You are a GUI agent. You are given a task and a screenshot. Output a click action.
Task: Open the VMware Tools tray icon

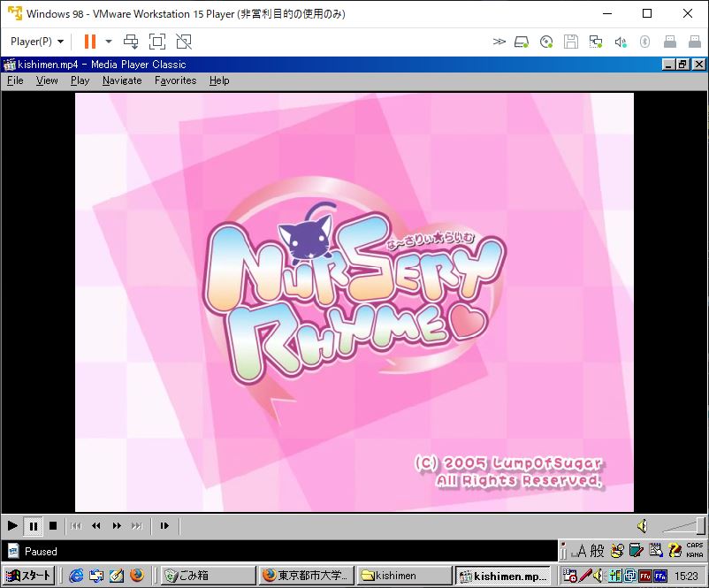(629, 576)
